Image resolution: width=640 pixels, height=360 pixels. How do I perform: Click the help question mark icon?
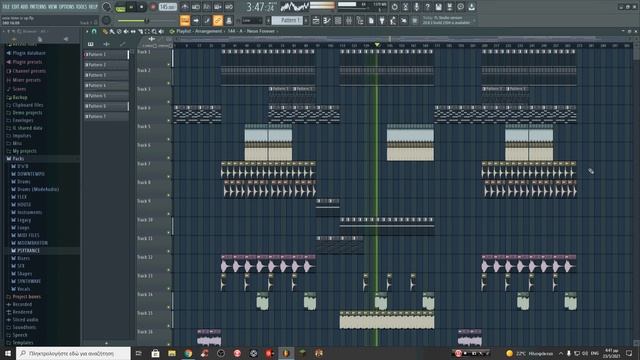(427, 7)
